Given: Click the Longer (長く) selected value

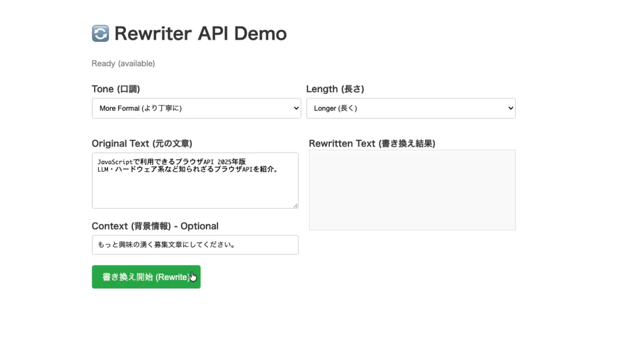Looking at the screenshot, I should tap(335, 108).
